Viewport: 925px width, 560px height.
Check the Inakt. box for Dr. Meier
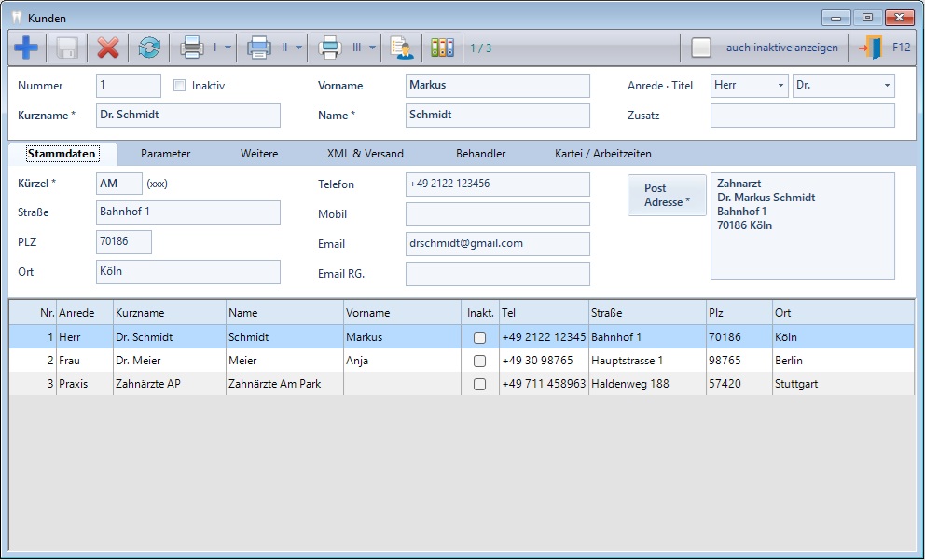click(480, 361)
